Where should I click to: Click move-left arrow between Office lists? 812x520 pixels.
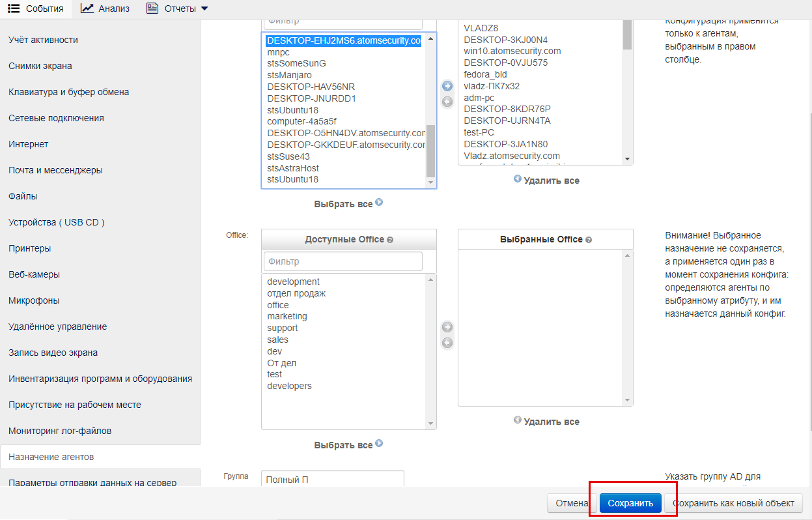click(447, 343)
